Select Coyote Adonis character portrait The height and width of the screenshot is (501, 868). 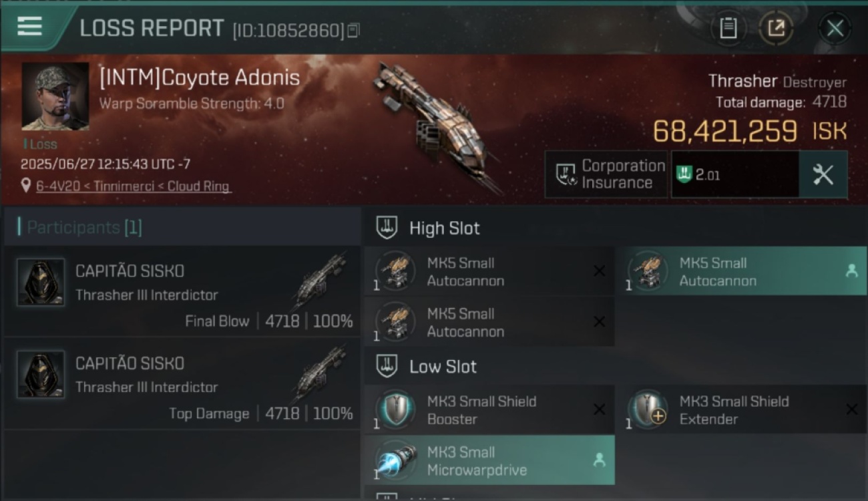tap(55, 96)
